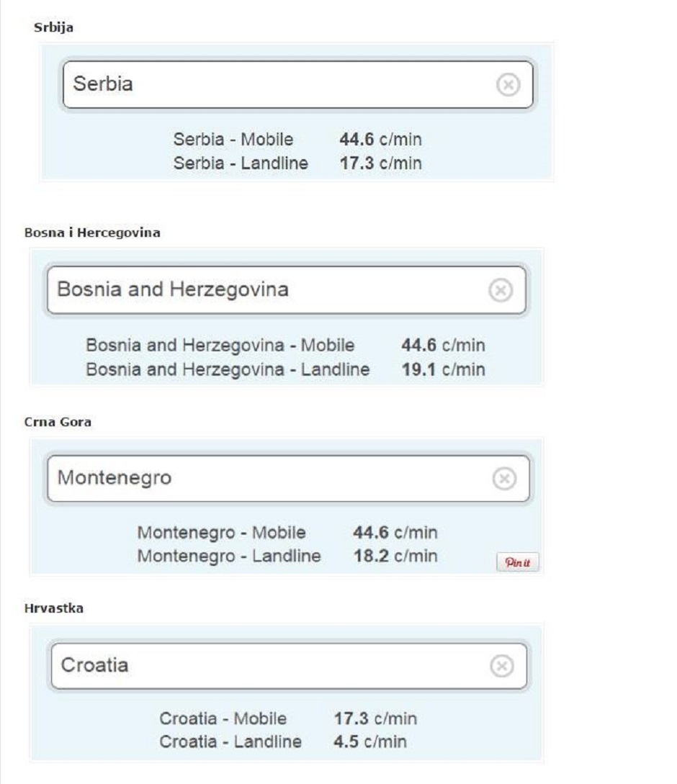The height and width of the screenshot is (784, 677).
Task: Select the Serbia - Landline rate row
Action: (x=297, y=163)
